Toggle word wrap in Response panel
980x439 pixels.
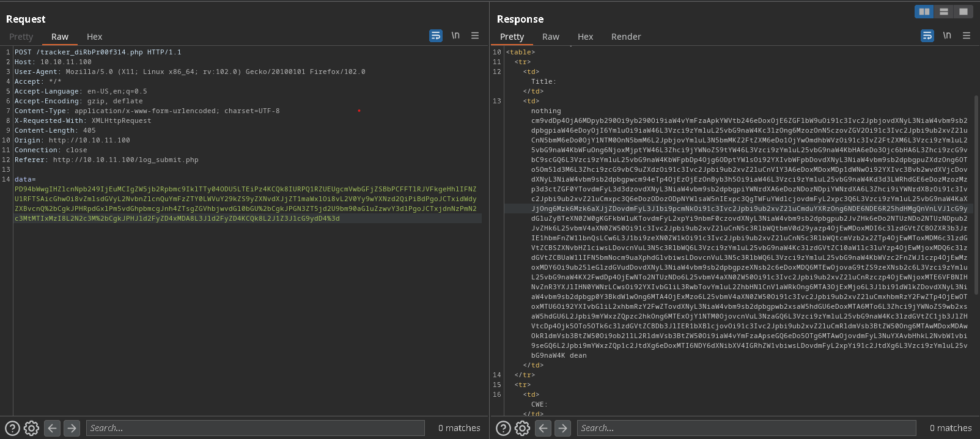pos(927,36)
